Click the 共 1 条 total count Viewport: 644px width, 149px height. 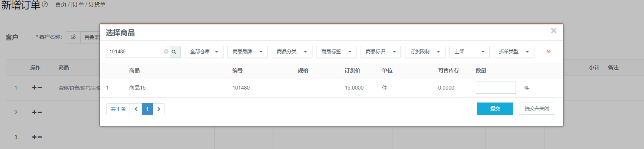pyautogui.click(x=118, y=109)
